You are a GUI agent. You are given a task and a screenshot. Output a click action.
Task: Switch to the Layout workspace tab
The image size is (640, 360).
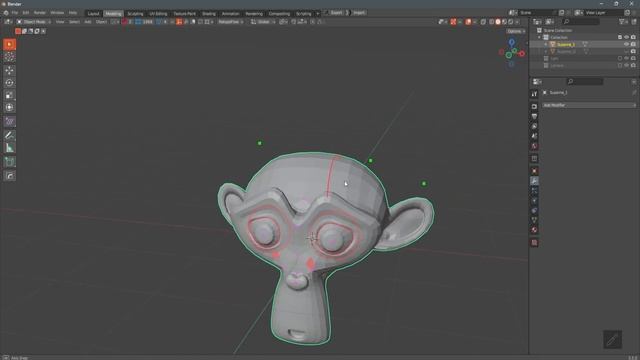(93, 13)
